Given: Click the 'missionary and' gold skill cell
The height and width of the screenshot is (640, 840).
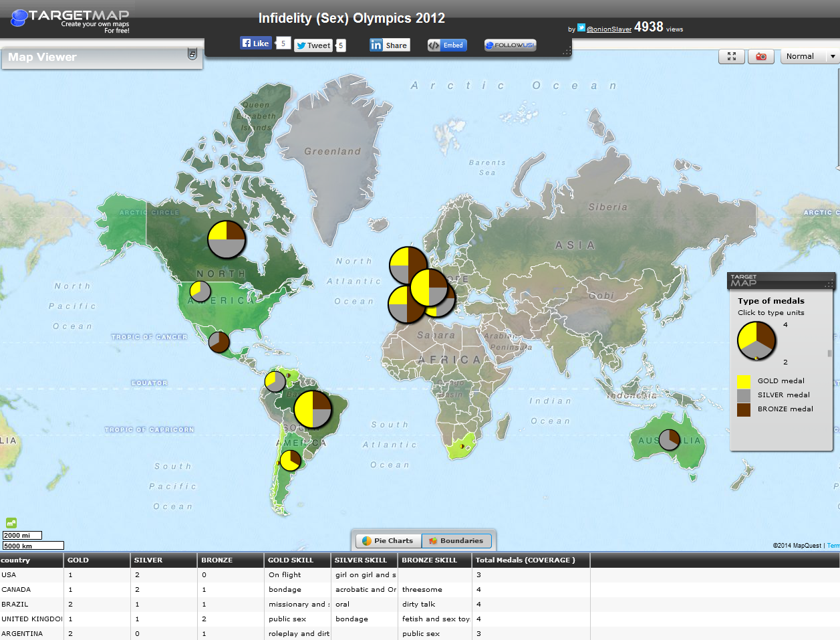Looking at the screenshot, I should click(299, 605).
